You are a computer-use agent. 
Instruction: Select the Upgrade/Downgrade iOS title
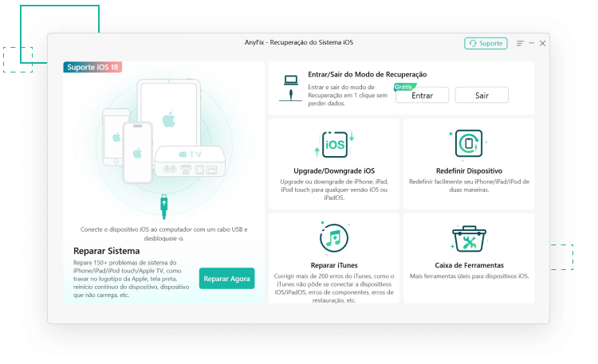[334, 171]
